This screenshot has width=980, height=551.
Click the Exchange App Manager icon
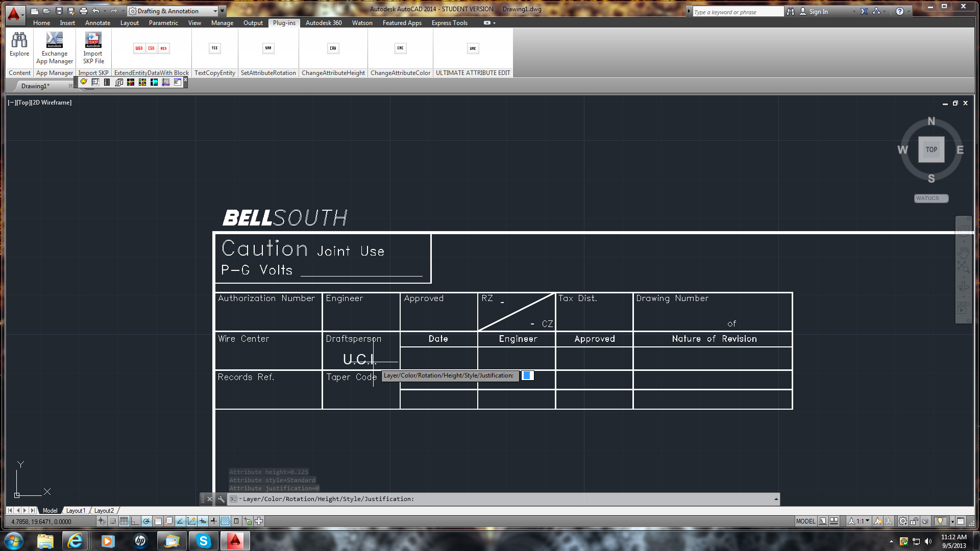click(55, 41)
